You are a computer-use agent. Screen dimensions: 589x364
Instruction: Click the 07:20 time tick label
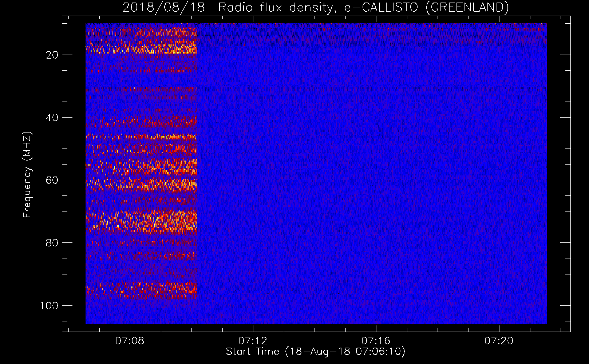[499, 341]
